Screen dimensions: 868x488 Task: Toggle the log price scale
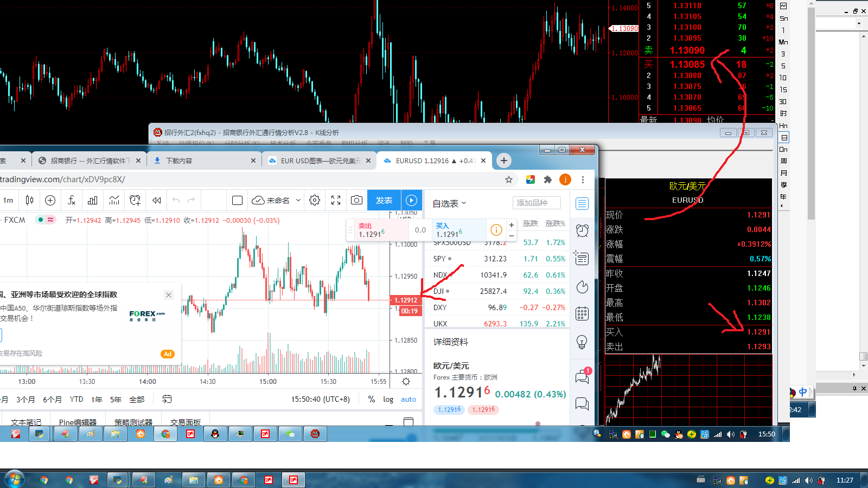coord(388,400)
